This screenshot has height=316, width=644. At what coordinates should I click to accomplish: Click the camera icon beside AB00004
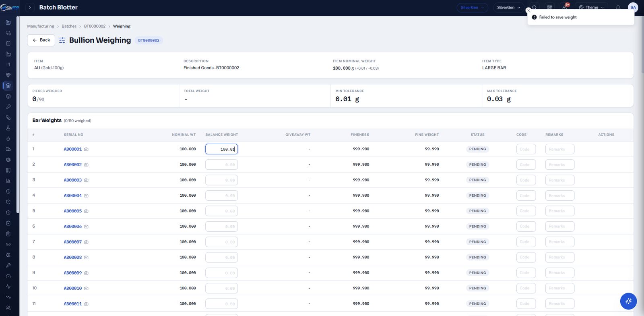pos(86,195)
